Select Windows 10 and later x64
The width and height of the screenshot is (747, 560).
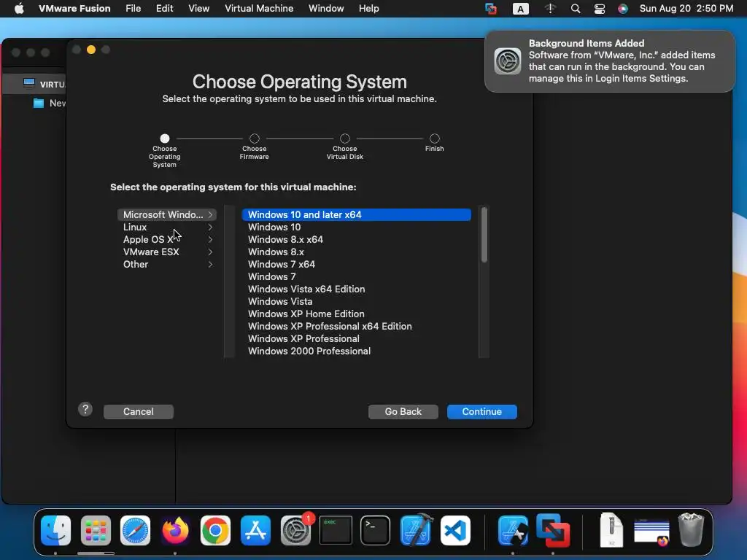pyautogui.click(x=356, y=215)
